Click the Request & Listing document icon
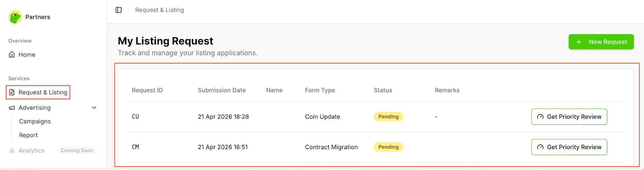 (x=12, y=92)
